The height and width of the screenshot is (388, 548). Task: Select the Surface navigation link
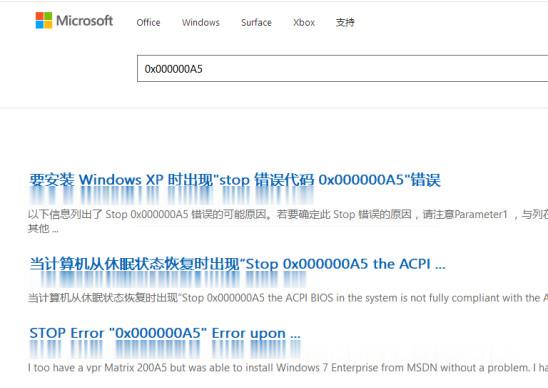(x=256, y=22)
